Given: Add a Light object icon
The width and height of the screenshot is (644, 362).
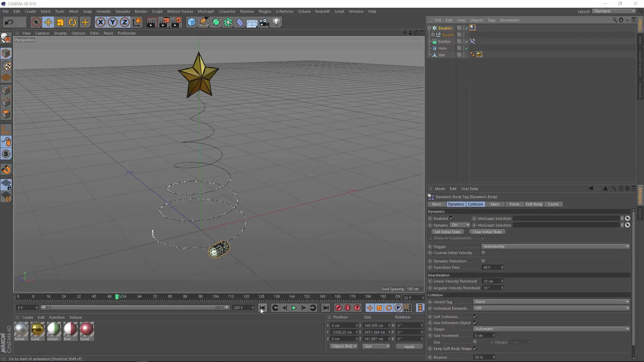Looking at the screenshot, I should tap(276, 22).
